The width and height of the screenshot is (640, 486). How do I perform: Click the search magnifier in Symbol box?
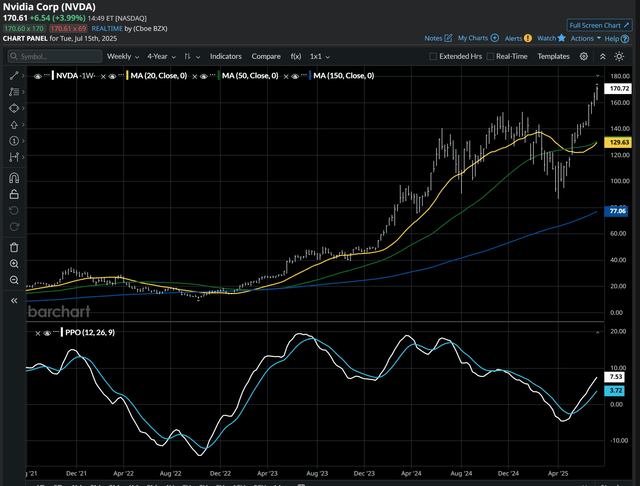(x=14, y=56)
